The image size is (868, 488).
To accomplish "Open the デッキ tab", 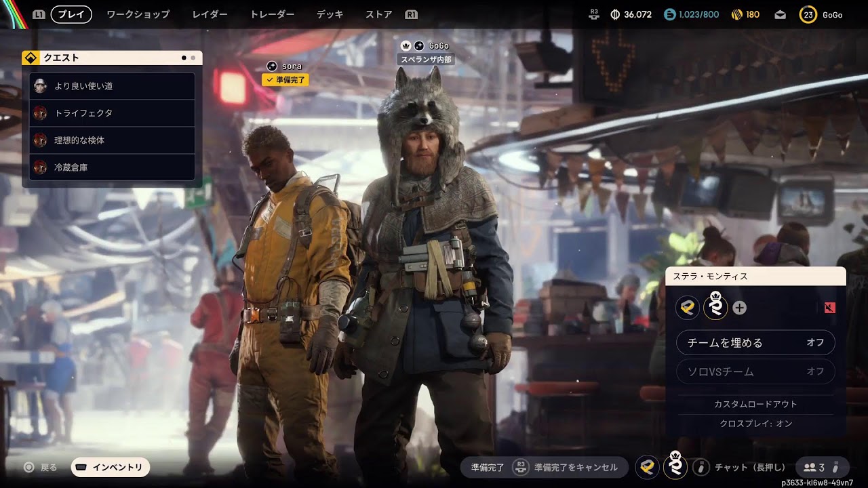I will (330, 14).
